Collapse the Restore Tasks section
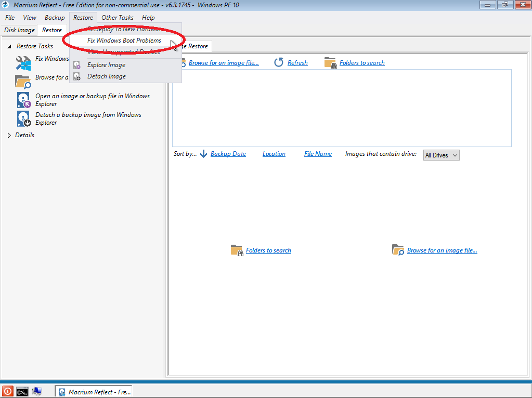Screen dimensions: 532x398 click(x=9, y=46)
